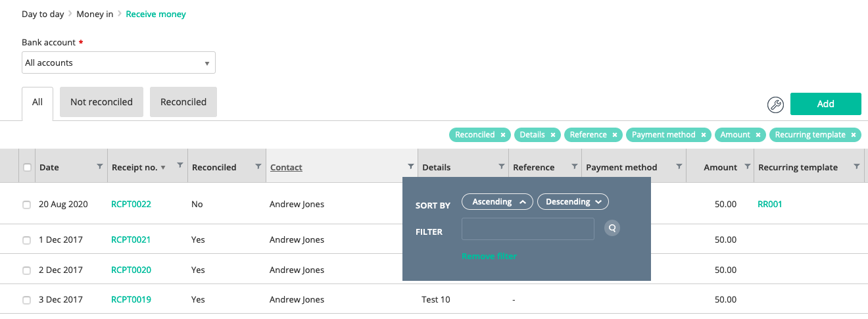
Task: Go to Day to day breadcrumb
Action: [x=43, y=14]
